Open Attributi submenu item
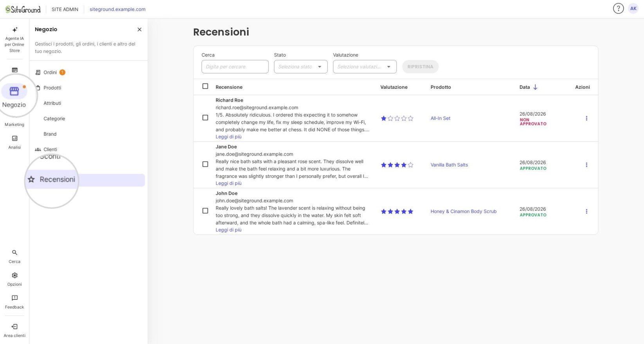 [x=52, y=103]
